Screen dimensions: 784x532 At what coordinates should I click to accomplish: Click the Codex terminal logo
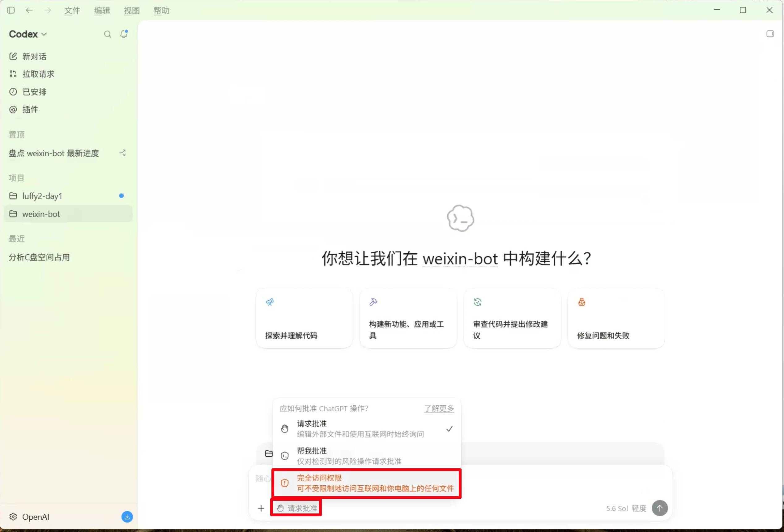pyautogui.click(x=461, y=218)
